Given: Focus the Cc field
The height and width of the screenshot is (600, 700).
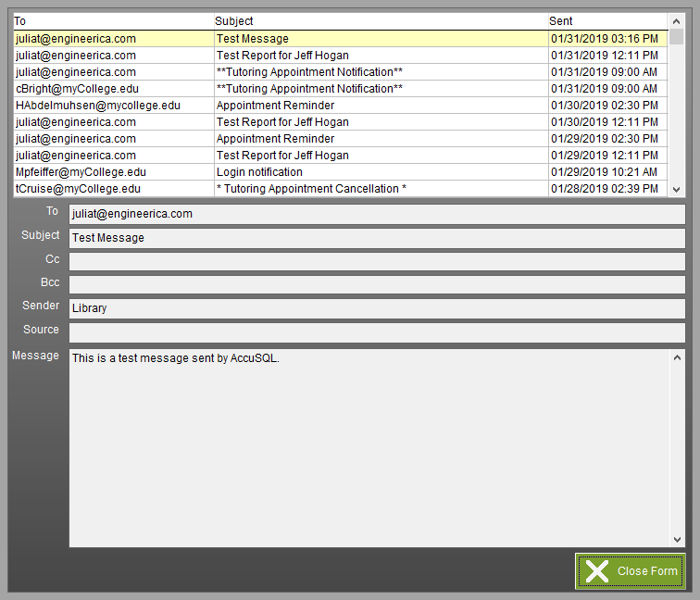Looking at the screenshot, I should coord(377,262).
